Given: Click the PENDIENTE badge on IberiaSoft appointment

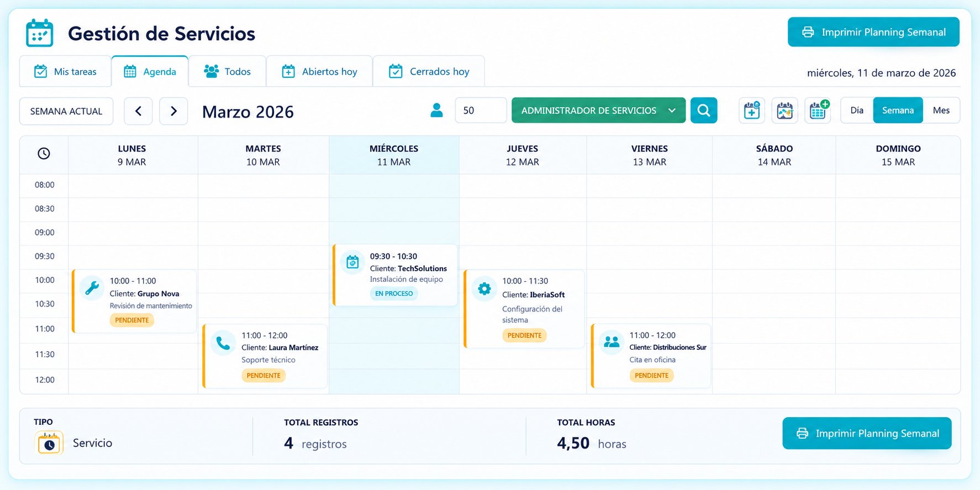Looking at the screenshot, I should click(x=524, y=335).
